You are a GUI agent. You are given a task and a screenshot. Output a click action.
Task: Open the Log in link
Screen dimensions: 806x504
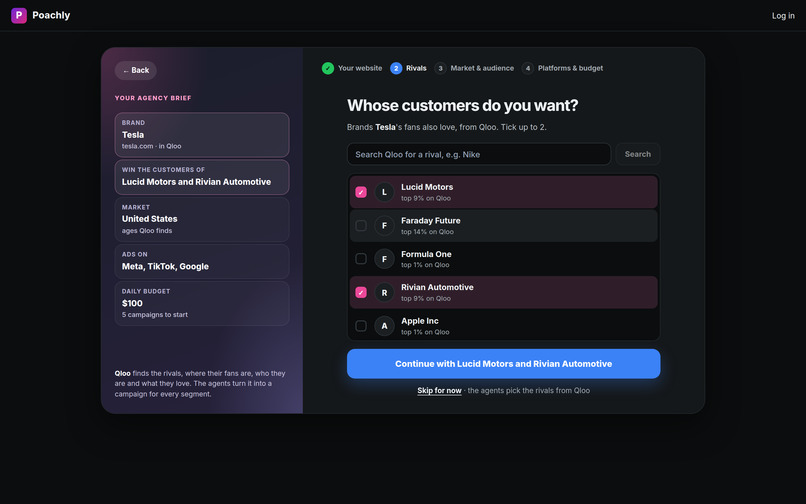[783, 16]
